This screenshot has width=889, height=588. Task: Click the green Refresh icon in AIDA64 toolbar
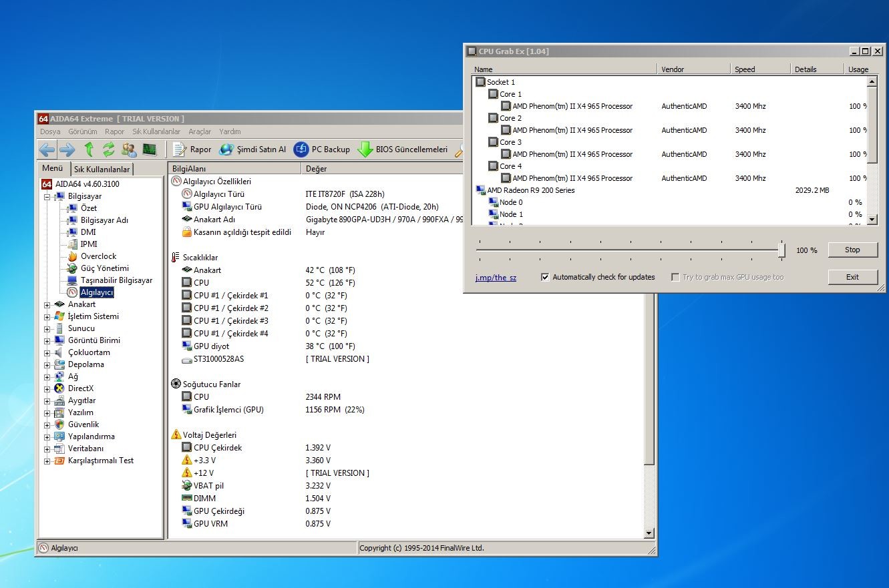pos(109,150)
